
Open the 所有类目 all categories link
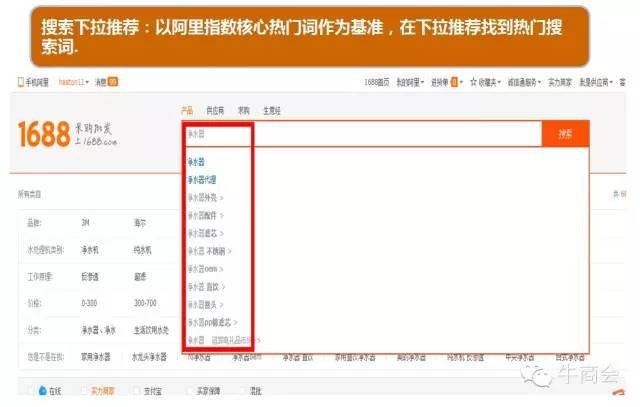tap(29, 194)
